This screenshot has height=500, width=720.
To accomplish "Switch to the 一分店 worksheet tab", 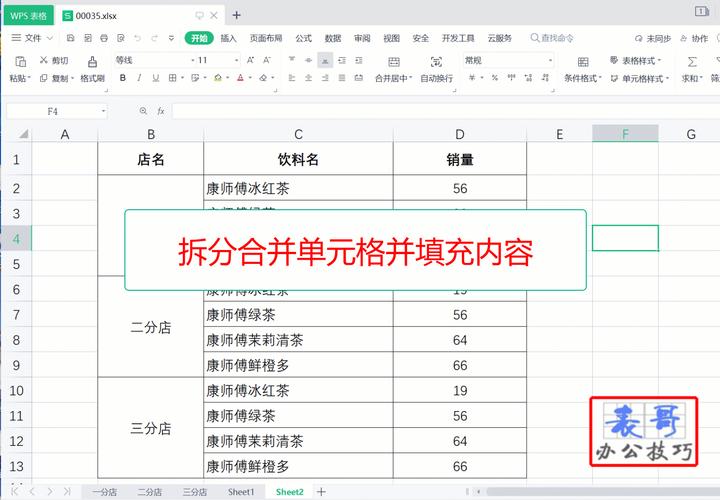I will (x=105, y=492).
